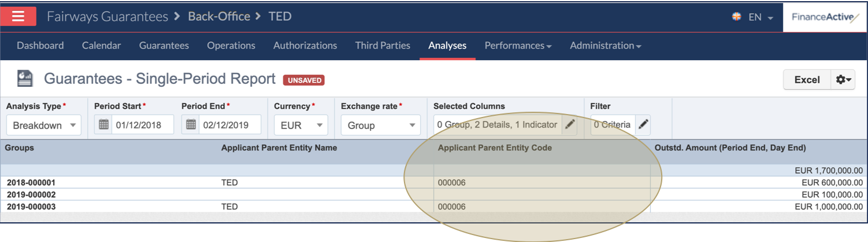Click the Groups column header

[x=20, y=148]
